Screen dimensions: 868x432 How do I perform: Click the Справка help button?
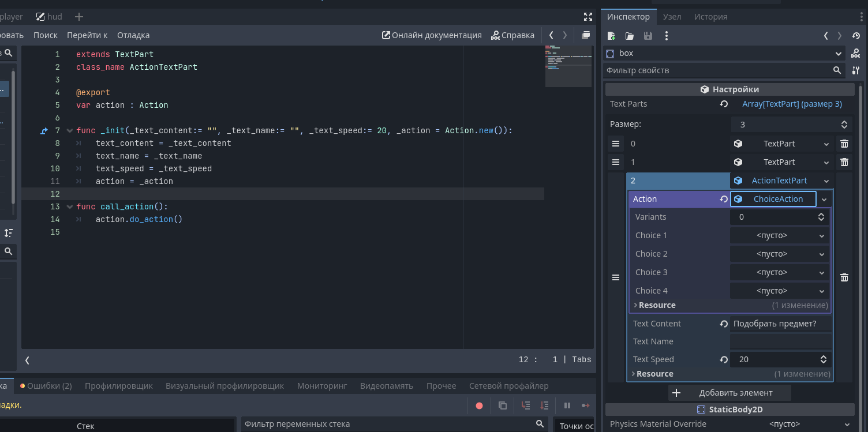click(512, 35)
